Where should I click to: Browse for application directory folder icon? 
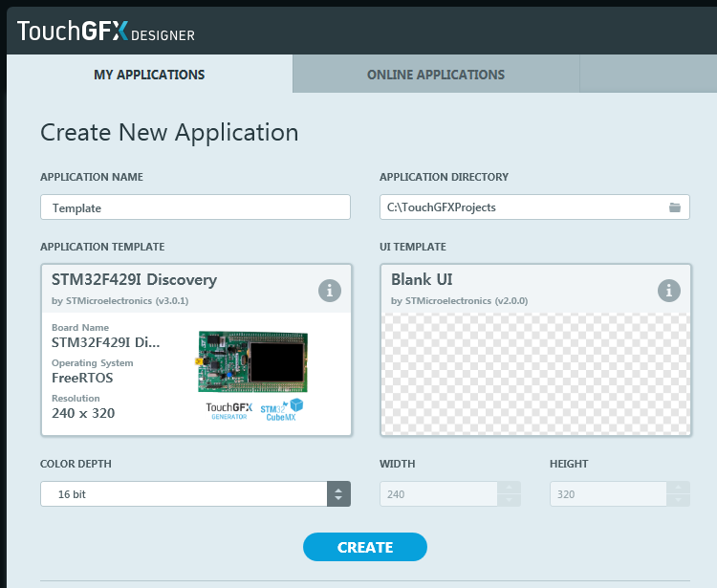click(675, 207)
